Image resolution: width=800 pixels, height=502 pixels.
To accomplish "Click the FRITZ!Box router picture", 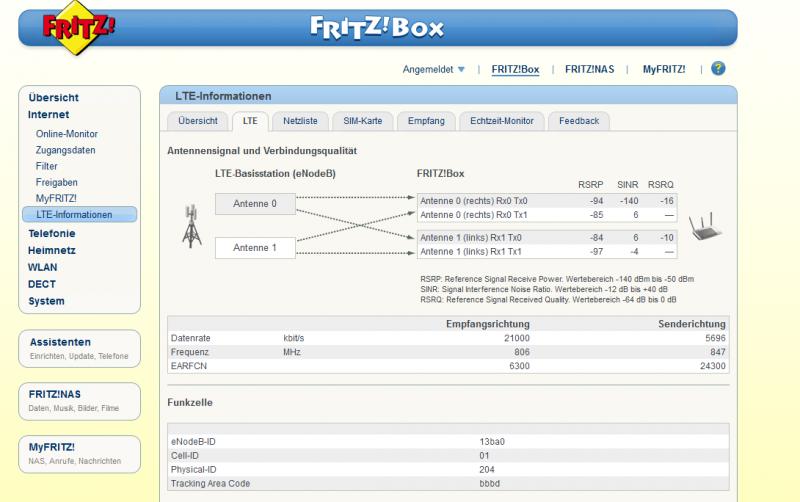I will [705, 227].
